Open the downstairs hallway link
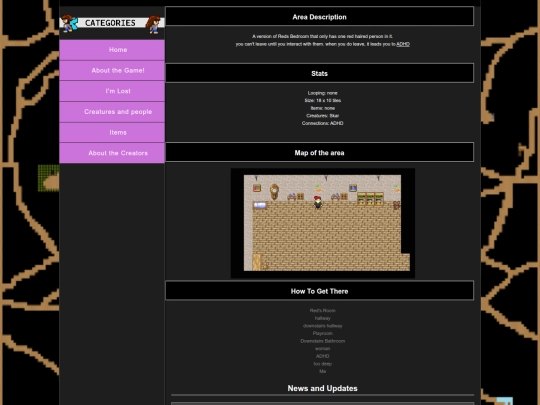 [323, 326]
